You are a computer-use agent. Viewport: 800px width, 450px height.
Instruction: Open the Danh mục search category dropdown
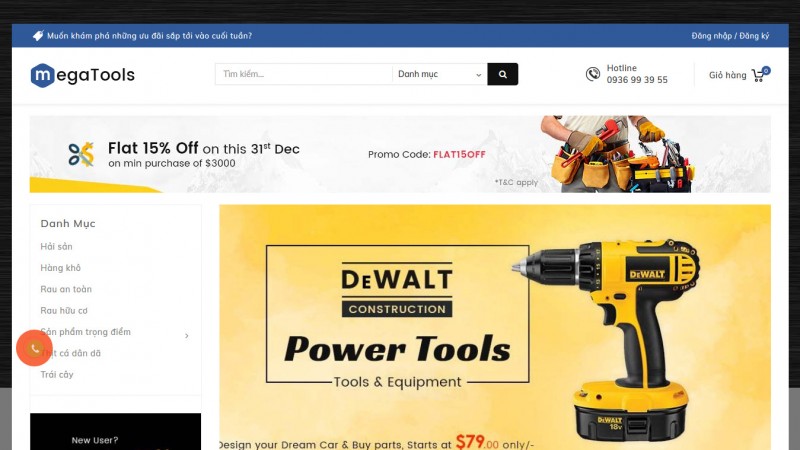[440, 74]
